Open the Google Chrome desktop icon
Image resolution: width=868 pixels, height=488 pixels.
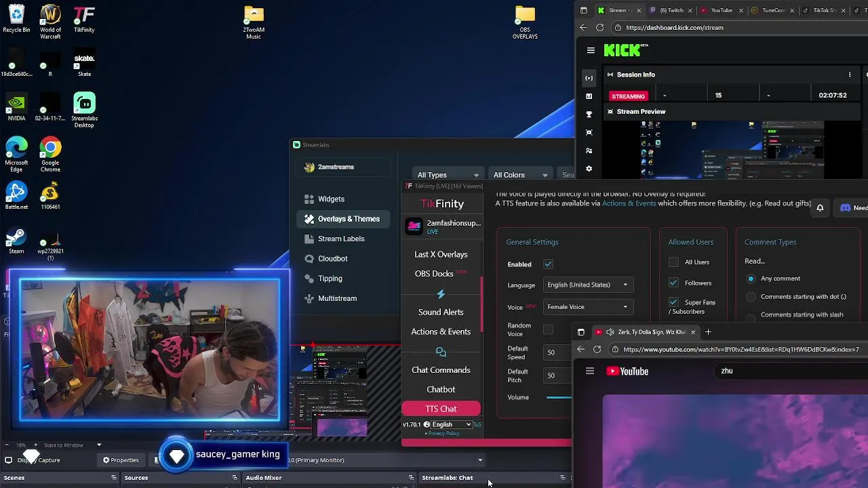[50, 155]
